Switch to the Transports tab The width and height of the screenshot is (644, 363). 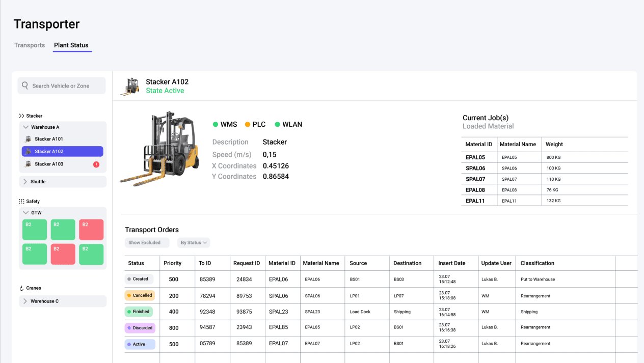(30, 45)
